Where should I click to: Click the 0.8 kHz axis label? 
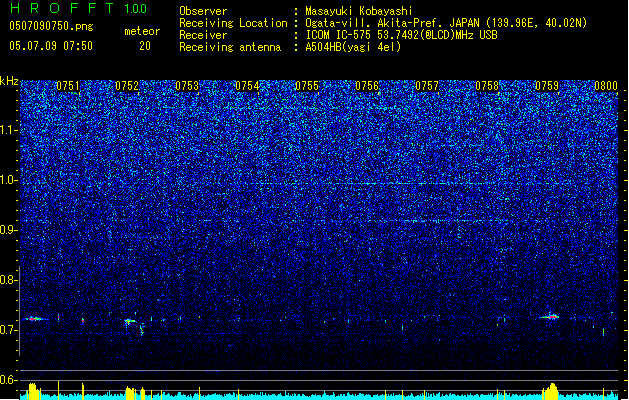click(x=8, y=280)
